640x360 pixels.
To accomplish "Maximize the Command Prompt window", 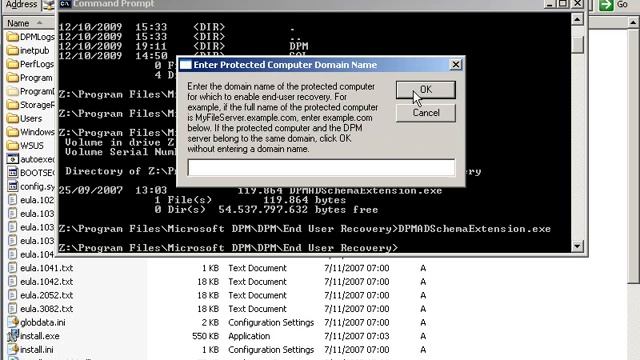I will [563, 4].
